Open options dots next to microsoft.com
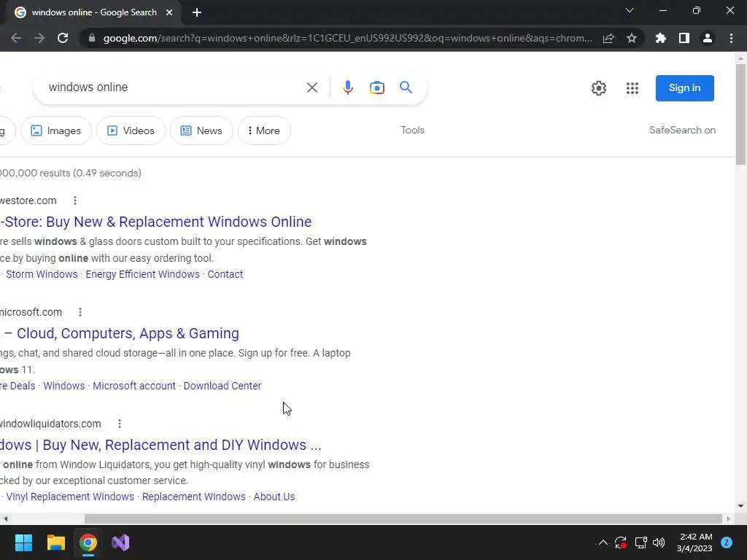Viewport: 747px width, 560px height. (x=80, y=312)
